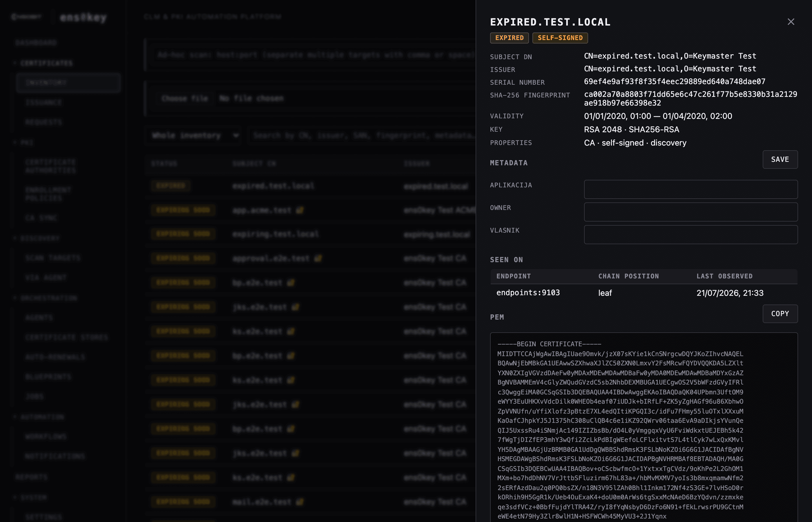Viewport: 812px width, 522px height.
Task: Click the leaf chain position cell
Action: click(605, 293)
